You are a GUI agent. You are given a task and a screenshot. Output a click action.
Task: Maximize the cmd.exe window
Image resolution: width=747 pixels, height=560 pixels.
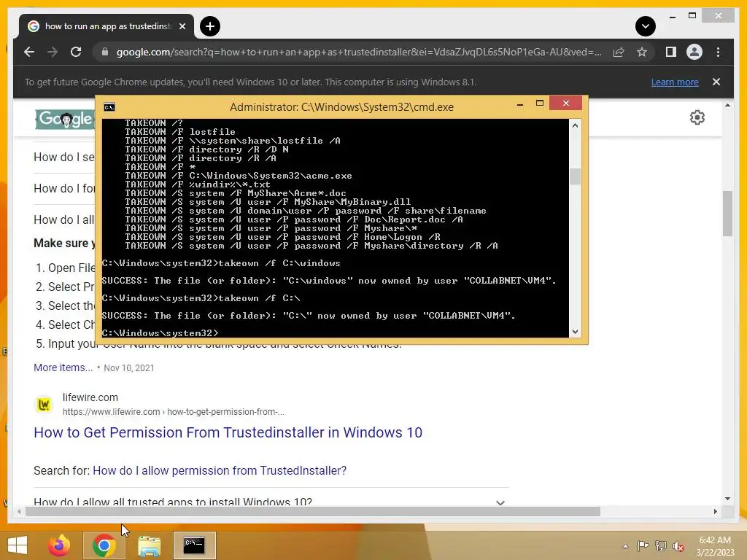[540, 104]
